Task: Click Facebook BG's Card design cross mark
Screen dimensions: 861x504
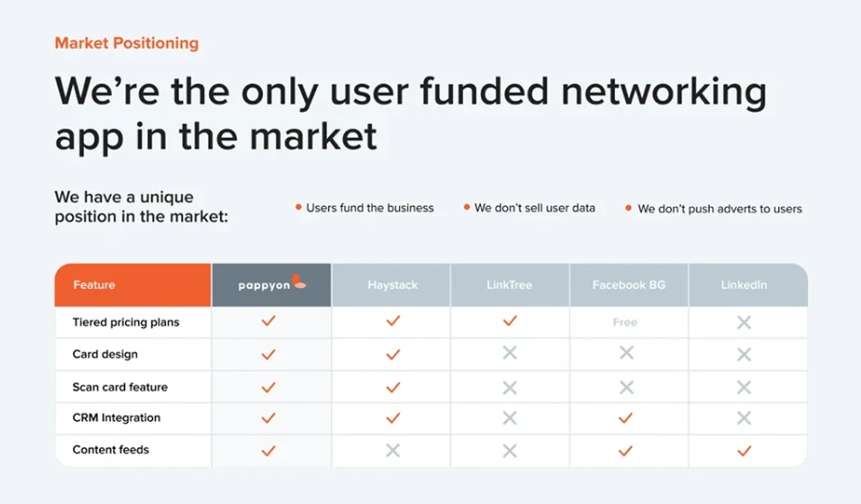Action: [x=626, y=354]
